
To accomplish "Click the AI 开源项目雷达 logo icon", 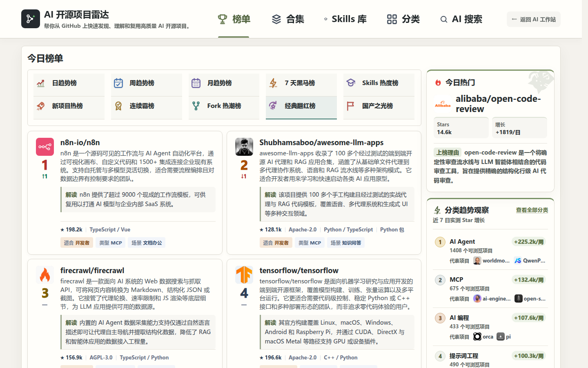I will pyautogui.click(x=31, y=19).
